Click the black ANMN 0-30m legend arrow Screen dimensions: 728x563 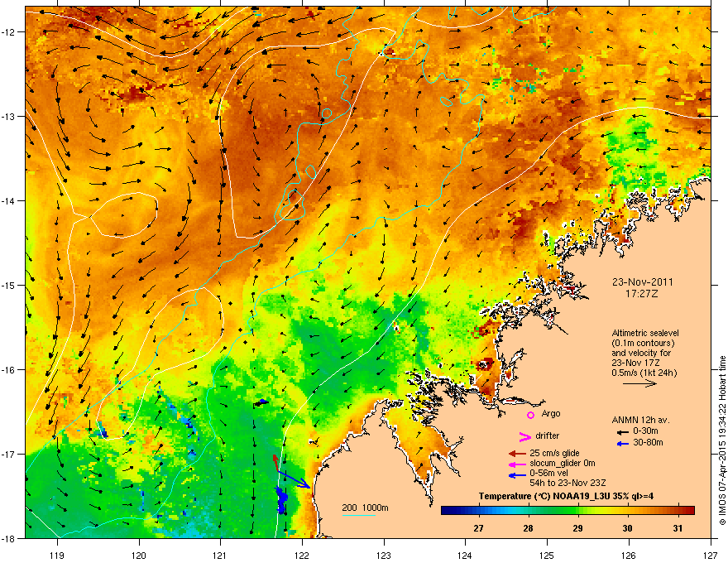point(623,432)
